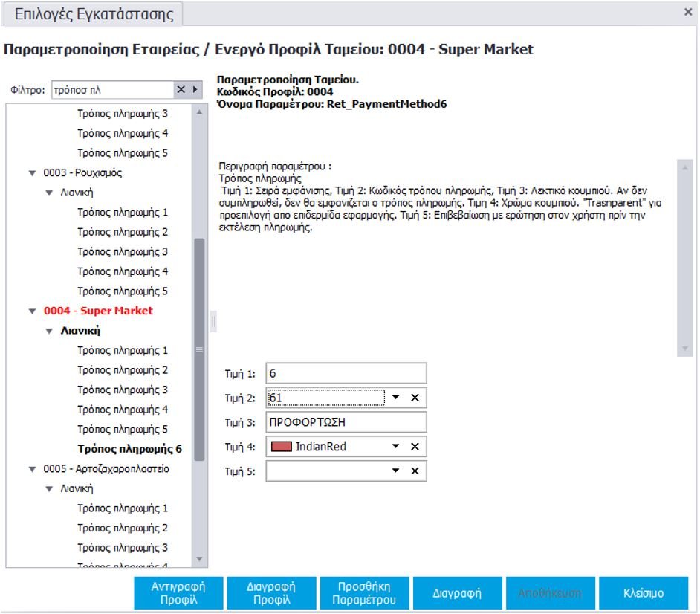Screen dimensions: 700x614
Task: Clear the filter text with X icon
Action: (x=180, y=90)
